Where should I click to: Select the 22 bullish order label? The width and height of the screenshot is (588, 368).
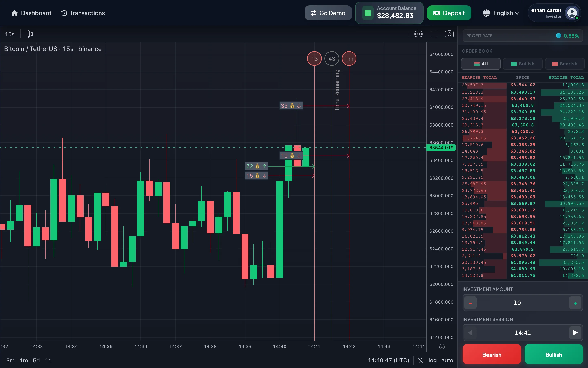click(x=256, y=166)
